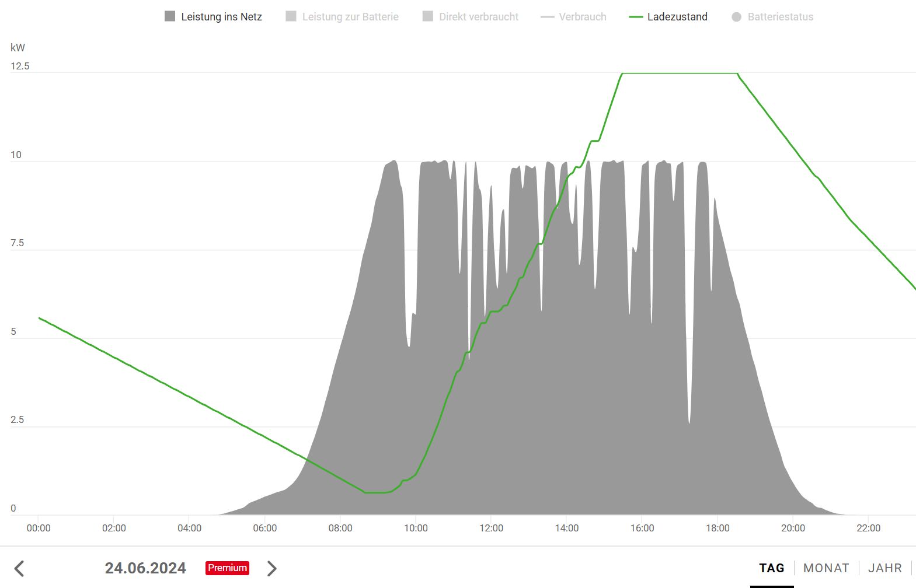The image size is (916, 588).
Task: Toggle the Leistung ins Netz legend series
Action: 213,17
